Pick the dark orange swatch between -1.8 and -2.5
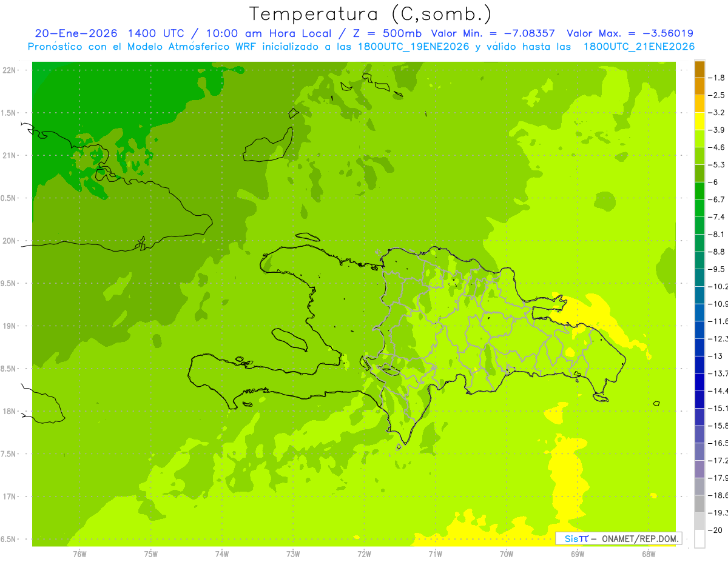This screenshot has width=728, height=562. (699, 87)
